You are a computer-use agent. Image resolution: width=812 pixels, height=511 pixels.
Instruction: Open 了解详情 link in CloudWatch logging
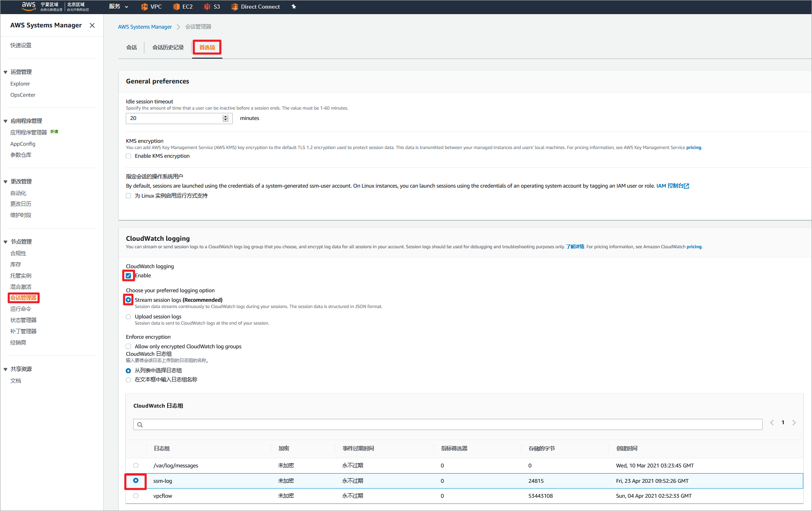575,247
